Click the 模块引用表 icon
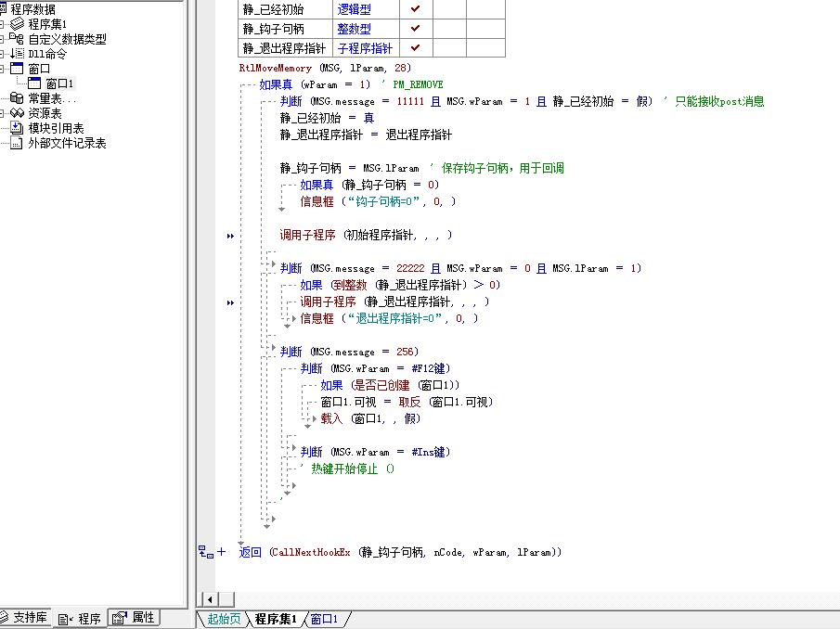The width and height of the screenshot is (840, 629). [x=18, y=128]
